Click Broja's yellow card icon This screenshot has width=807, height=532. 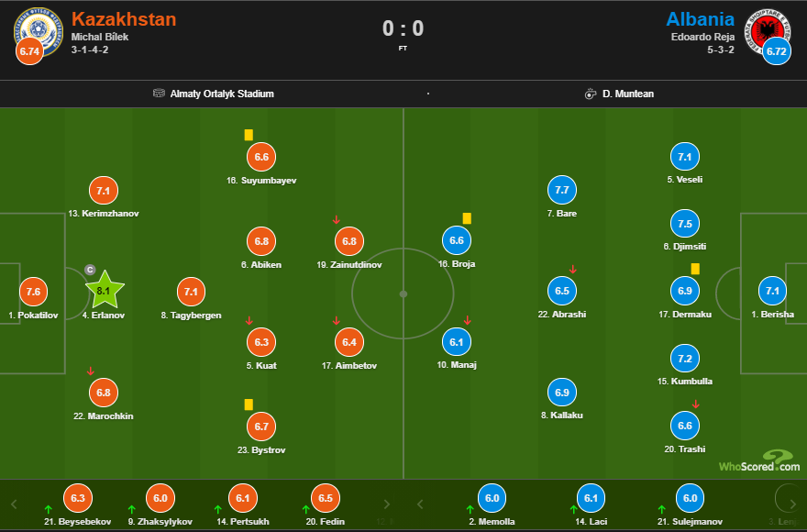coord(467,218)
